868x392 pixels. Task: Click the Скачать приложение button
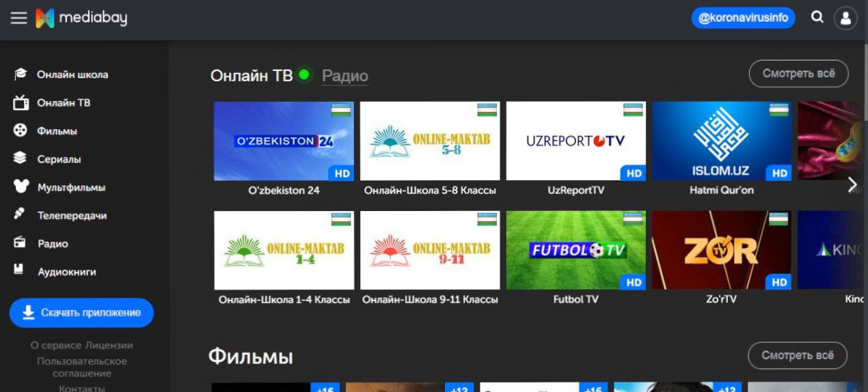81,313
